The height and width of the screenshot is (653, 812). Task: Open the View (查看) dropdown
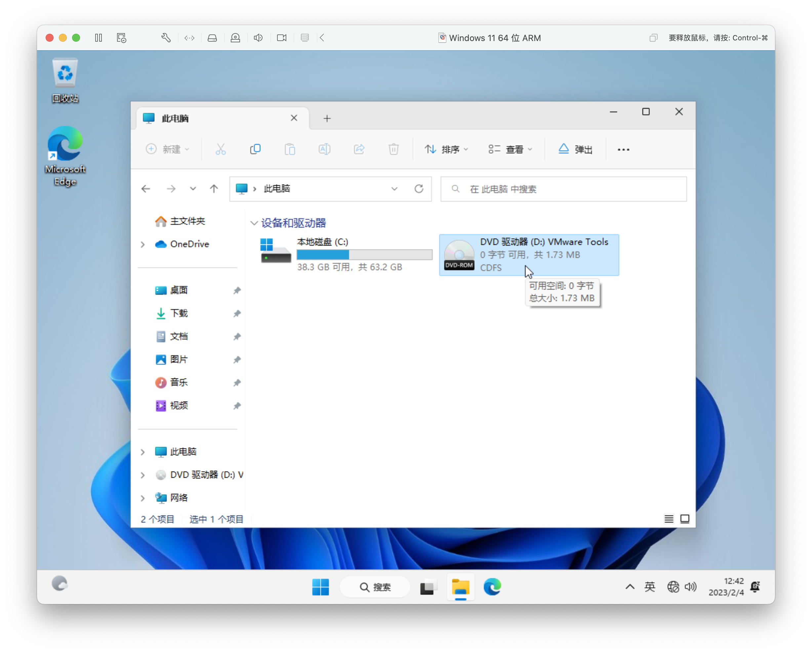pos(510,150)
